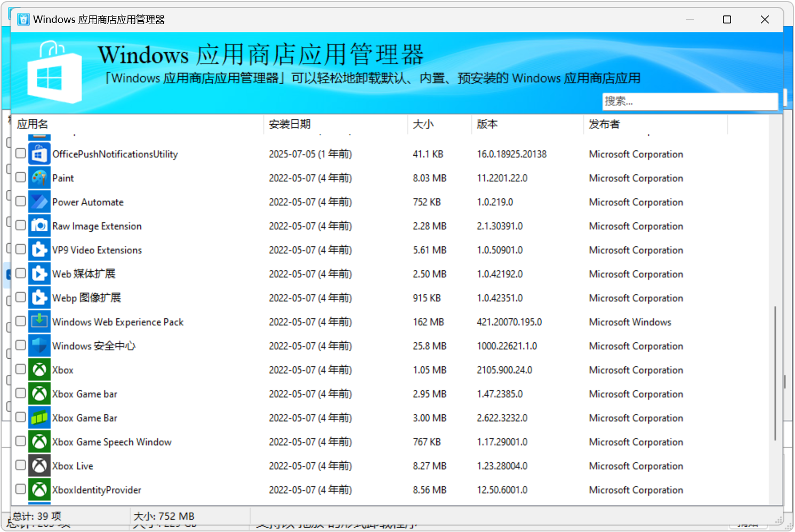Check the box for Xbox Game bar 2.95 MB

tap(21, 393)
